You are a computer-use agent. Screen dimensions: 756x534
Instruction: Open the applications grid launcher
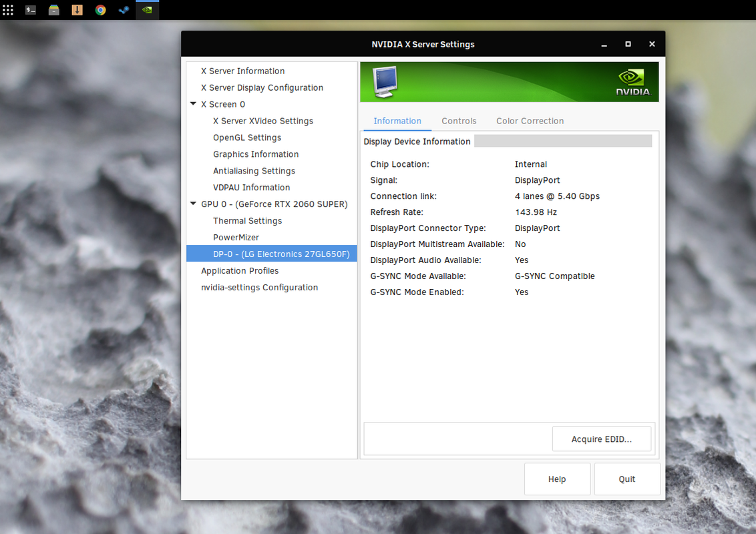[8, 9]
